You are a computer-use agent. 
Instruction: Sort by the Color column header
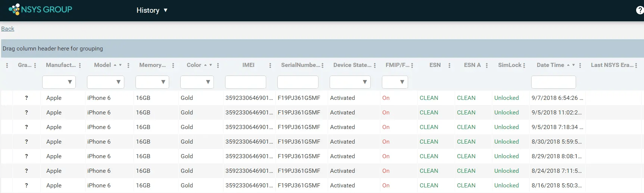pos(194,65)
